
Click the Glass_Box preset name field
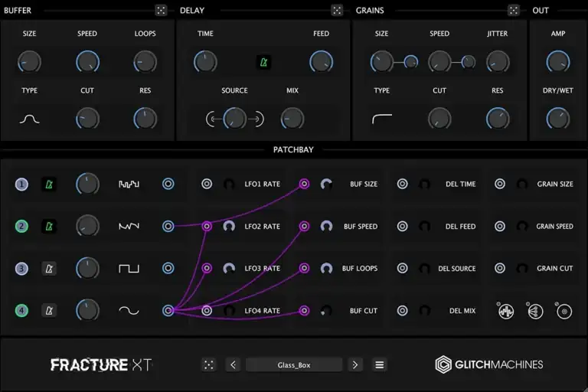click(294, 364)
